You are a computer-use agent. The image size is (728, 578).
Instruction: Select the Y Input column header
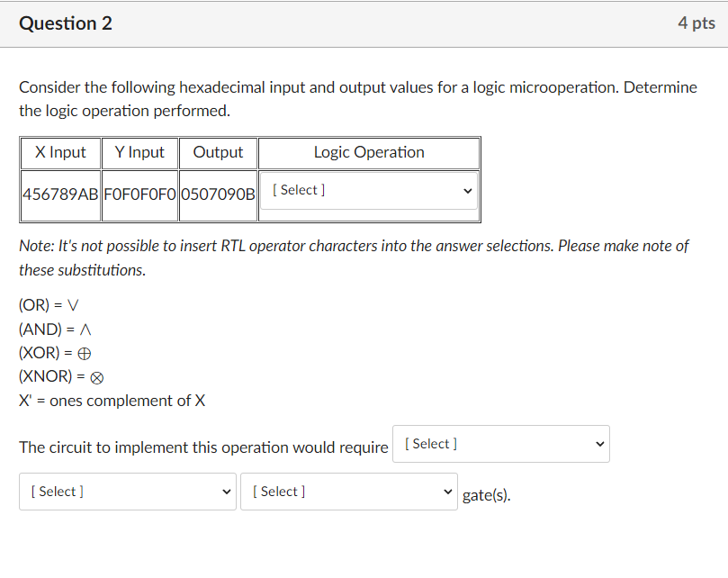[139, 152]
